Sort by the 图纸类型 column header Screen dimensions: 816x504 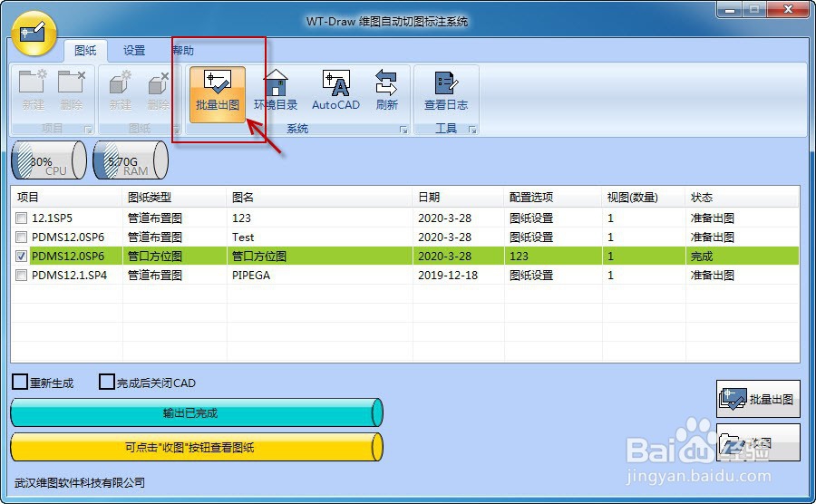[x=175, y=197]
